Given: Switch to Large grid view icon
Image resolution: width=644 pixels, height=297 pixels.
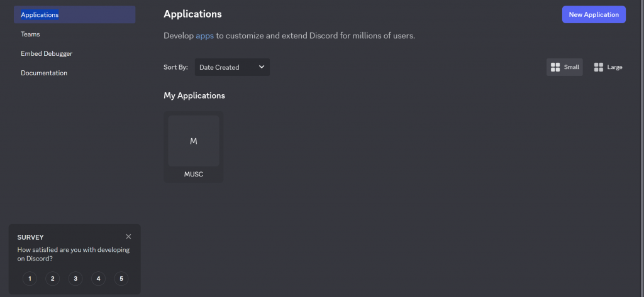Looking at the screenshot, I should (x=599, y=67).
